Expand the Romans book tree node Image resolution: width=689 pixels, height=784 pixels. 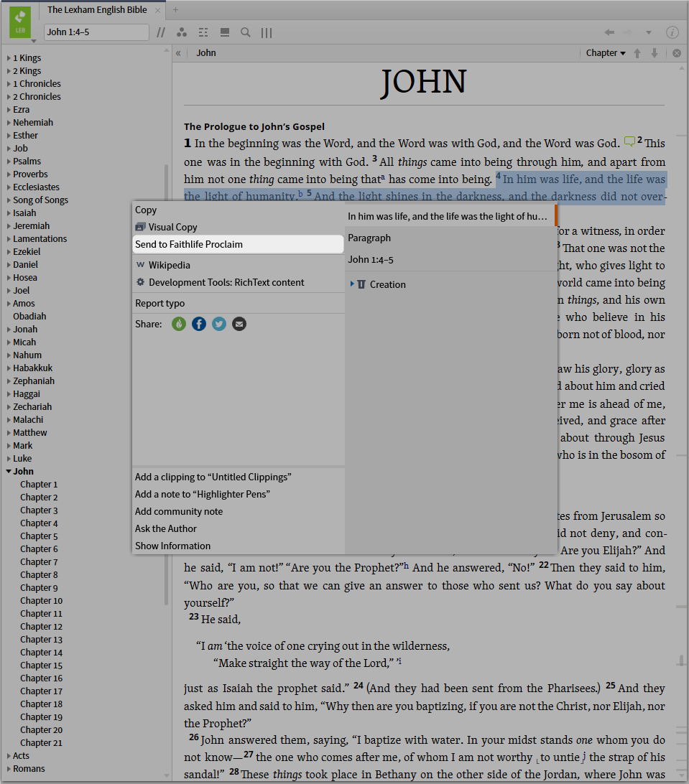pyautogui.click(x=9, y=769)
